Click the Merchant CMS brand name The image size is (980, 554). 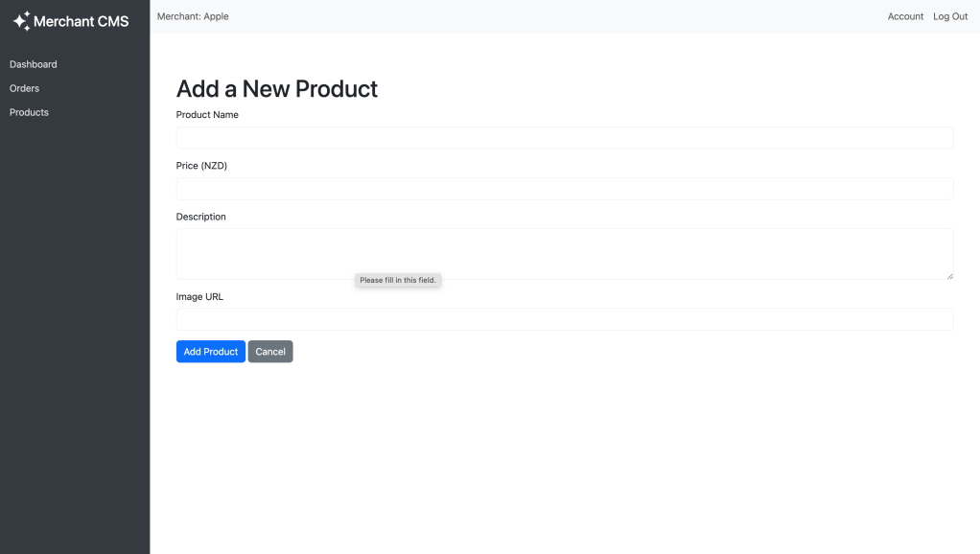pyautogui.click(x=81, y=21)
